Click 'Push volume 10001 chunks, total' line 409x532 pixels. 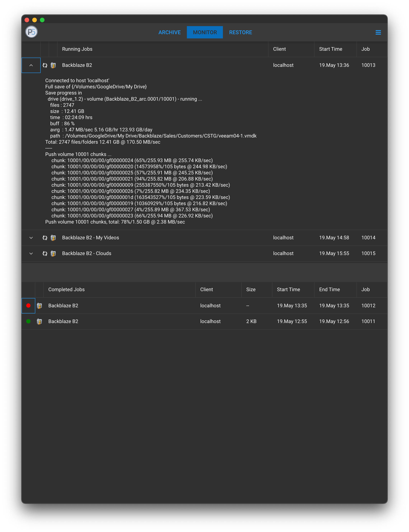click(115, 222)
